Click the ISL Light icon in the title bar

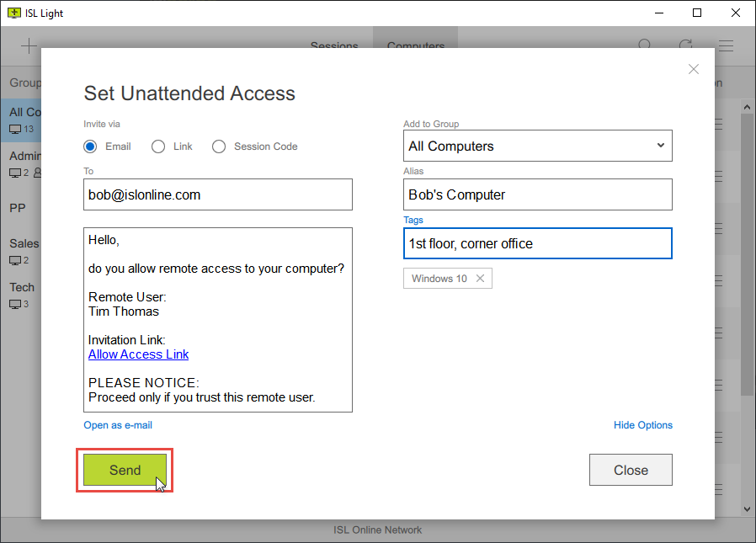(x=12, y=13)
